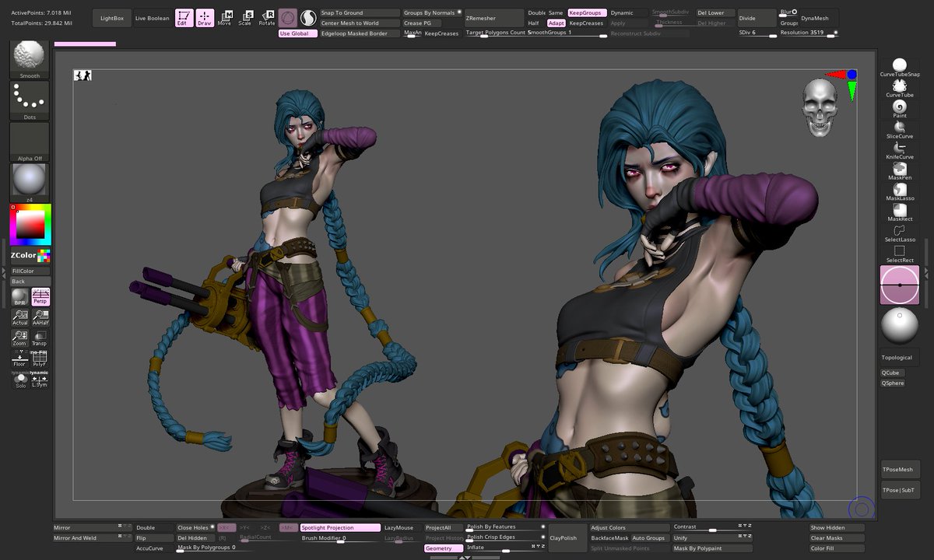Open LightBox browser

pos(112,18)
